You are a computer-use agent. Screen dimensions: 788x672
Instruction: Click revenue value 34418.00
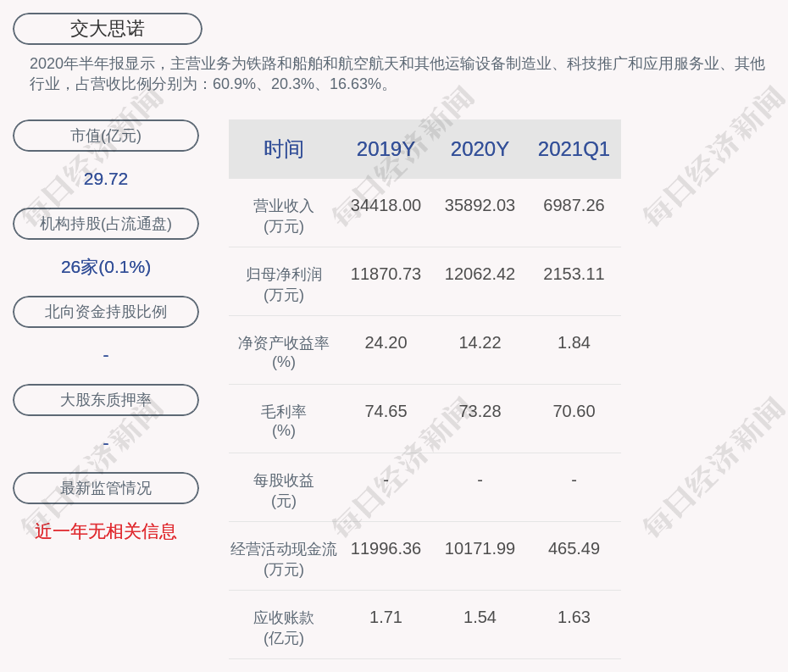coord(386,206)
